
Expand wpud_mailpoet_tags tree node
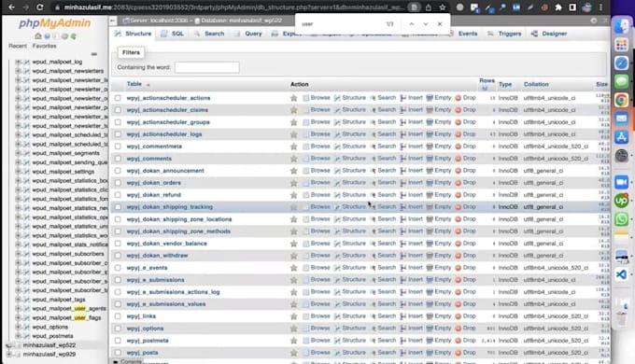coord(18,300)
